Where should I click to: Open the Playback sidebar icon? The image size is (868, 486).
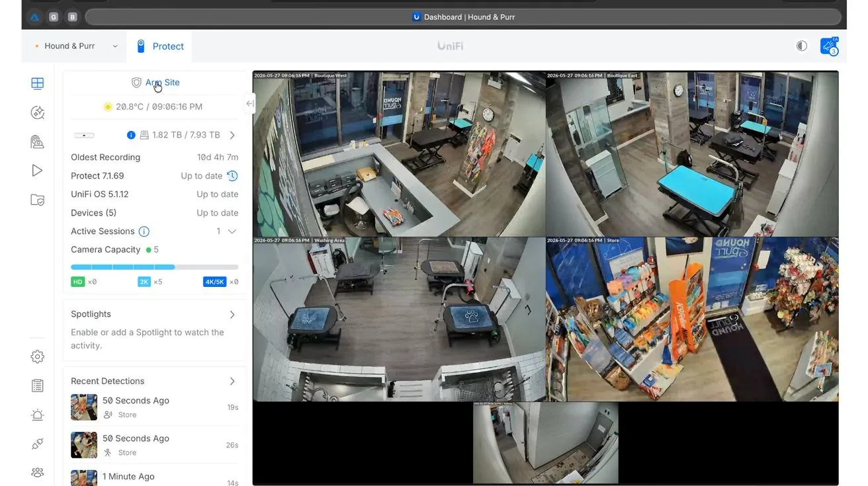38,171
